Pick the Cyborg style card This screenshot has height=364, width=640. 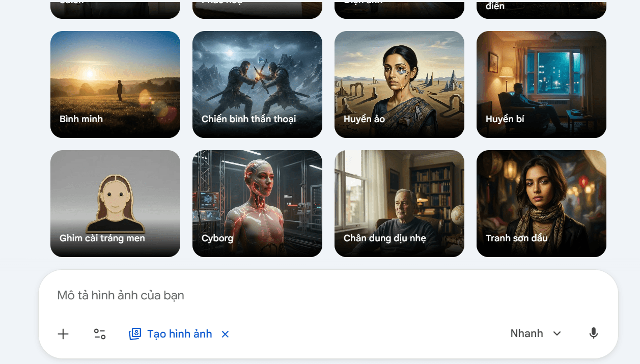pos(257,204)
